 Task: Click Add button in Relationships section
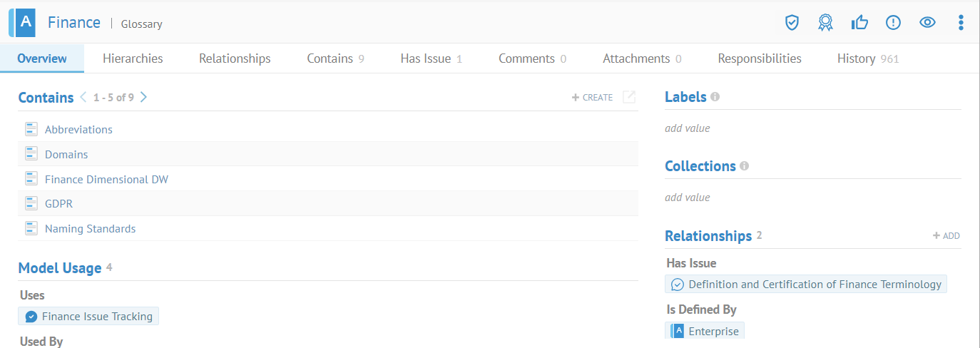click(946, 236)
